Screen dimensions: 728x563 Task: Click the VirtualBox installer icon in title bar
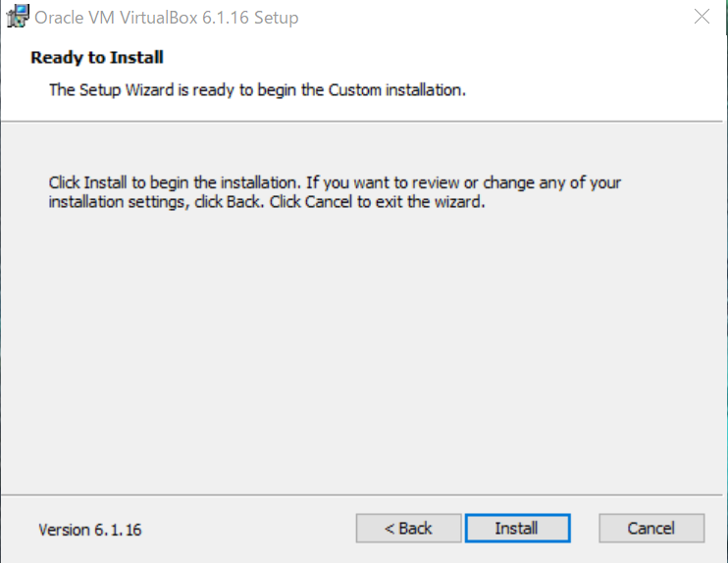(x=17, y=17)
